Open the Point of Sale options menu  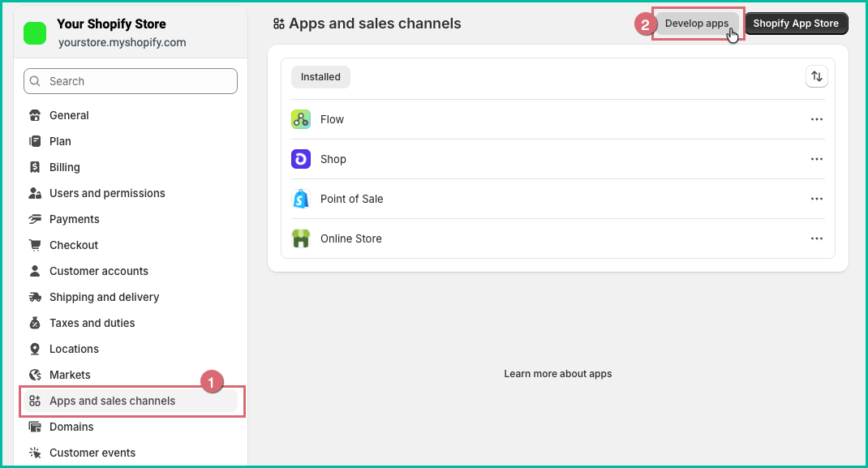(817, 199)
